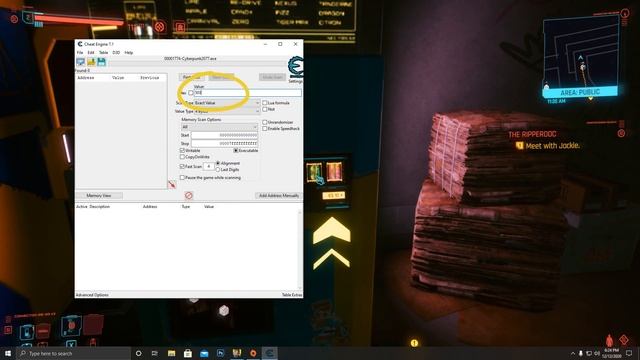The image size is (640, 360).
Task: Toggle the Fast Scan checkbox
Action: pyautogui.click(x=182, y=167)
